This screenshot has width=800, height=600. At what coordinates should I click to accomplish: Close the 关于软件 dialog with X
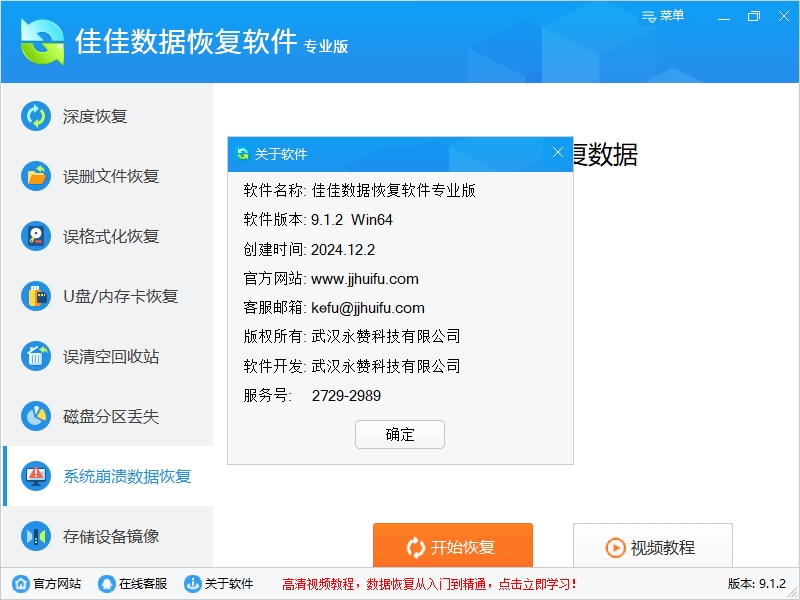558,153
